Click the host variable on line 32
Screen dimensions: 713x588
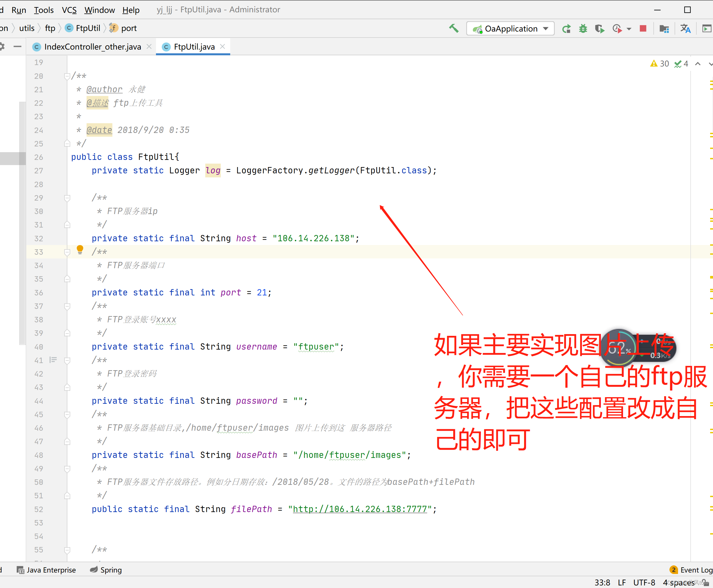pyautogui.click(x=246, y=238)
